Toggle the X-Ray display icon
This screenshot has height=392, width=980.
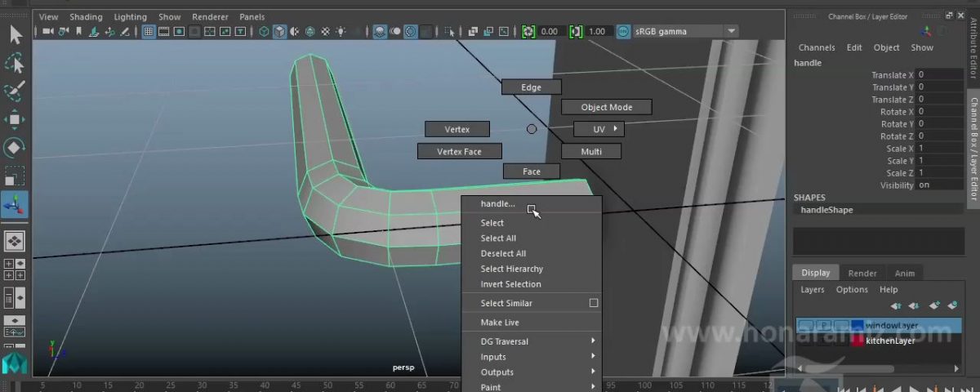click(x=473, y=32)
